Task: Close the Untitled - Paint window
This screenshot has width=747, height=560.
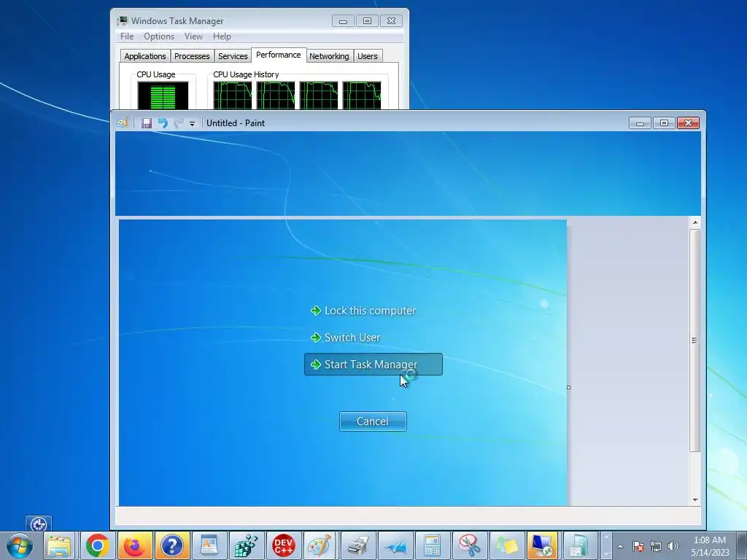Action: [x=689, y=123]
